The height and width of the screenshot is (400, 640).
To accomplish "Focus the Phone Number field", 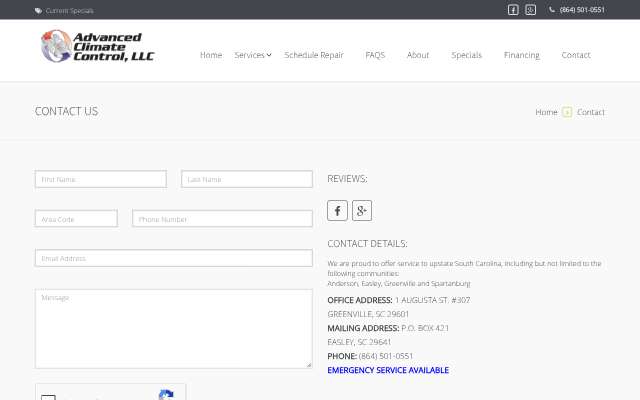I will [x=222, y=219].
